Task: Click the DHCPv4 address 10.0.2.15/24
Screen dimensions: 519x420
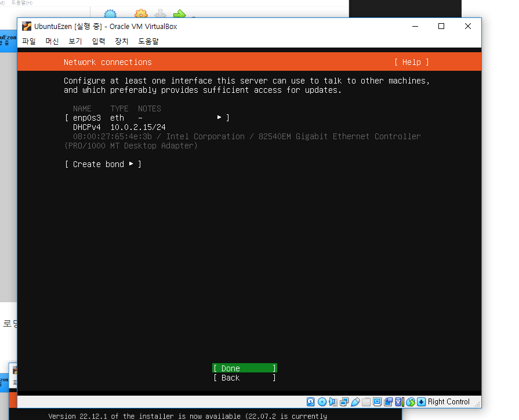Action: click(x=137, y=127)
